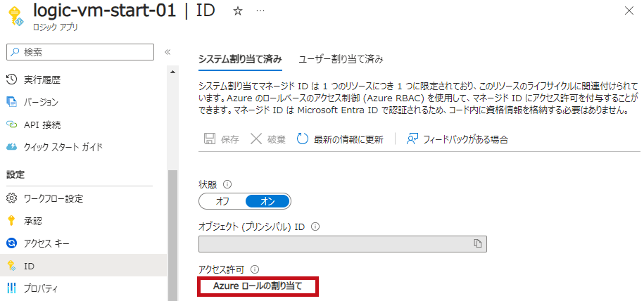644x301 pixels.
Task: Click the search box in sidebar
Action: [80, 52]
